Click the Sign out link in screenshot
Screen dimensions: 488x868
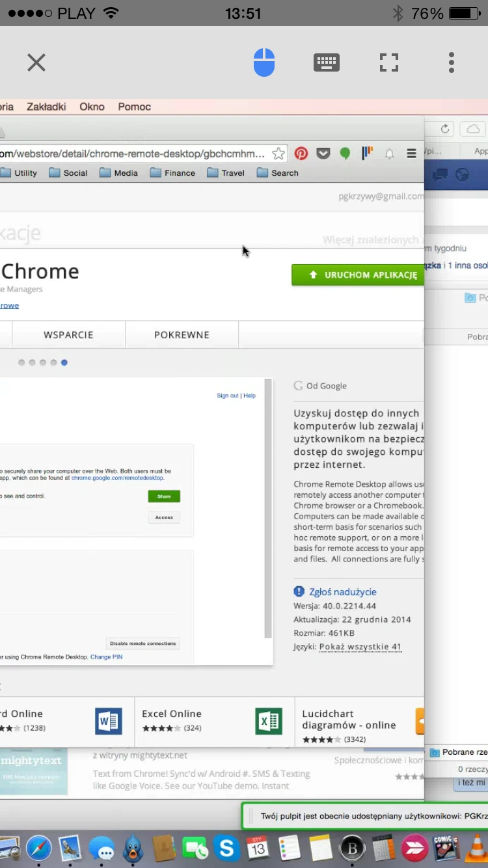(228, 396)
